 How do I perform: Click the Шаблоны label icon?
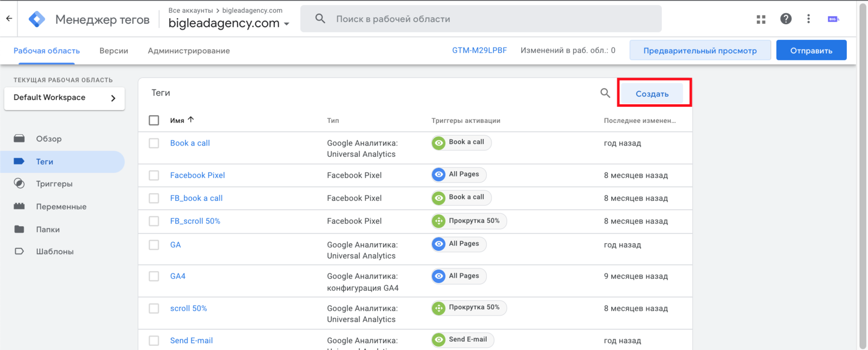tap(19, 251)
